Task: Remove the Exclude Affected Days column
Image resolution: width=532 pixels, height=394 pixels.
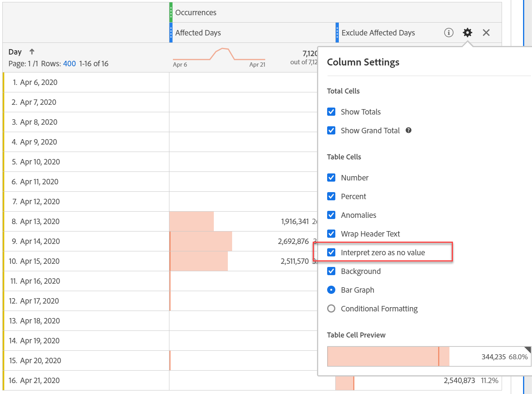Action: (486, 33)
